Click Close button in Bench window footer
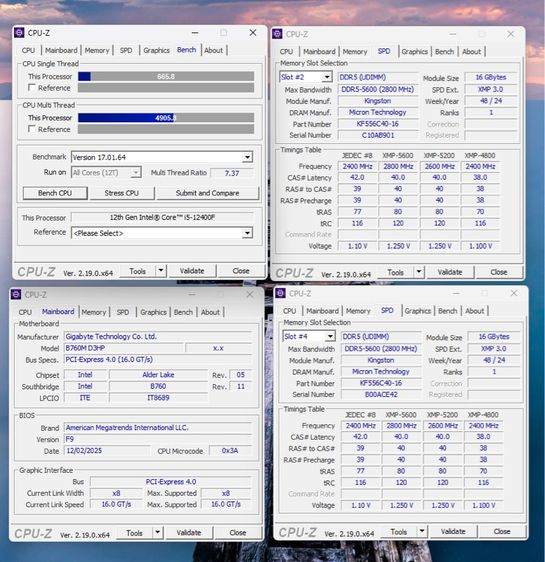Viewport: 545px width, 562px height. [x=241, y=271]
